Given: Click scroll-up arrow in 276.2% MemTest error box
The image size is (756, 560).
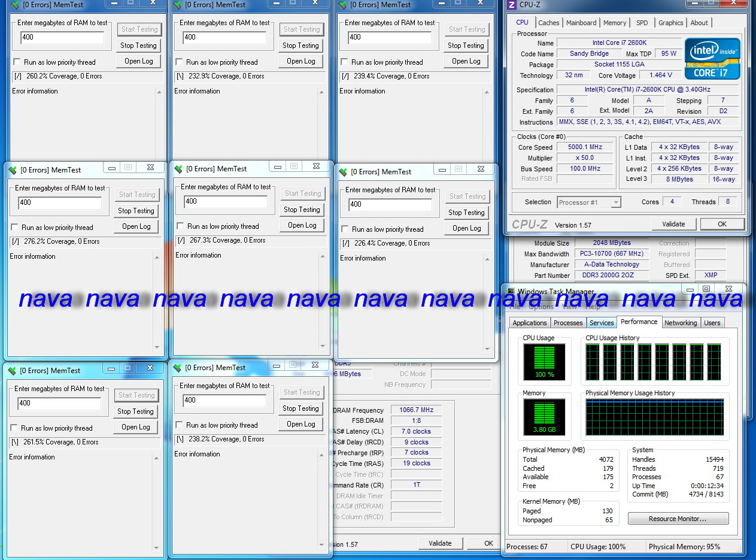Looking at the screenshot, I should point(157,258).
